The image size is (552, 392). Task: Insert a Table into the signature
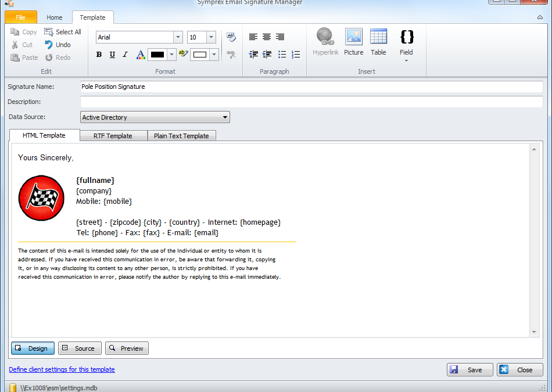click(378, 39)
